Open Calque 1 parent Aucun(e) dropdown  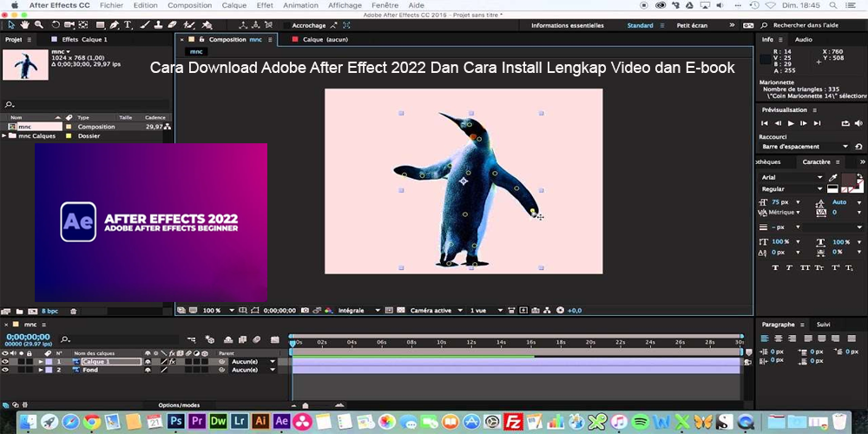pos(253,361)
